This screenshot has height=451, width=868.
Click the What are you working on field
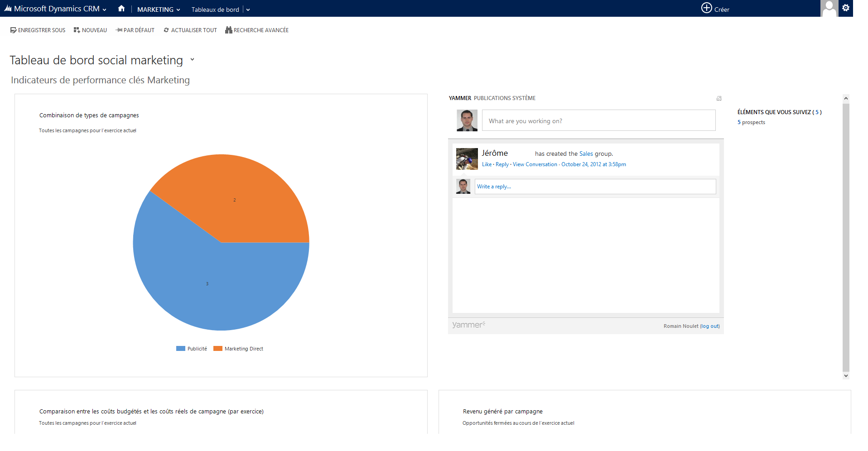pos(598,120)
